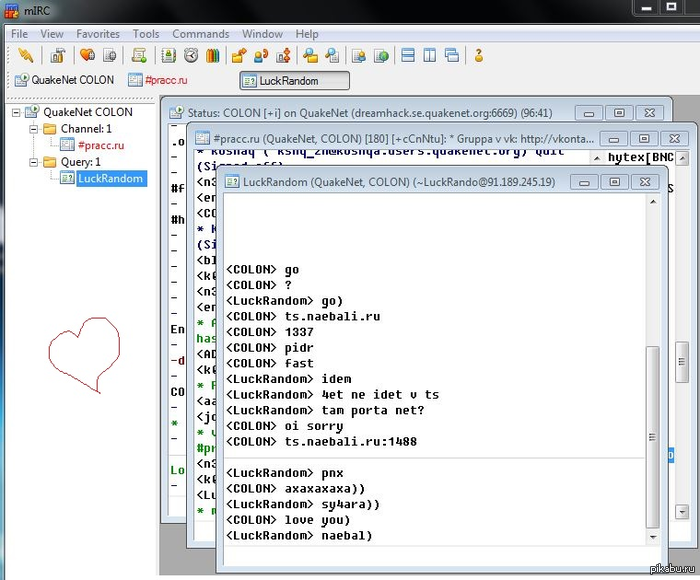Click the LuckRandom switchbar button

pyautogui.click(x=295, y=81)
